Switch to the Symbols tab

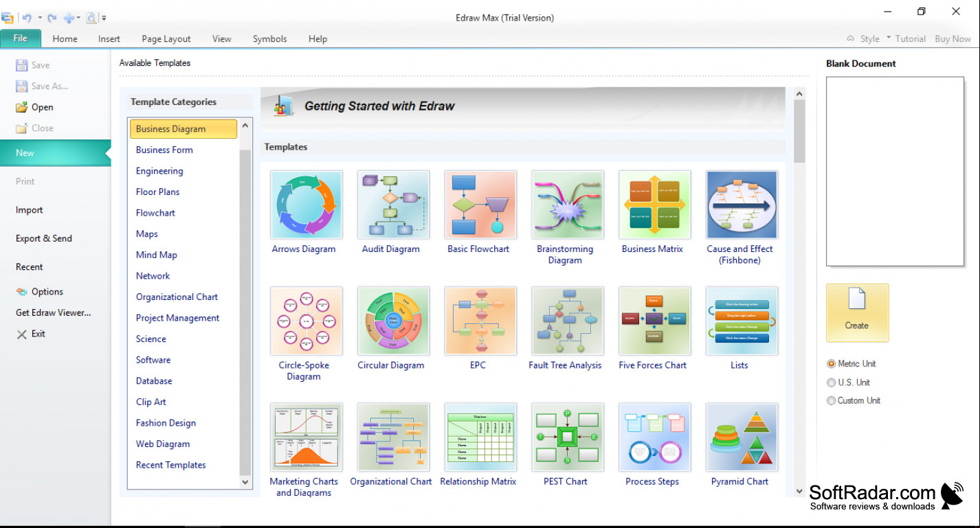(x=270, y=38)
